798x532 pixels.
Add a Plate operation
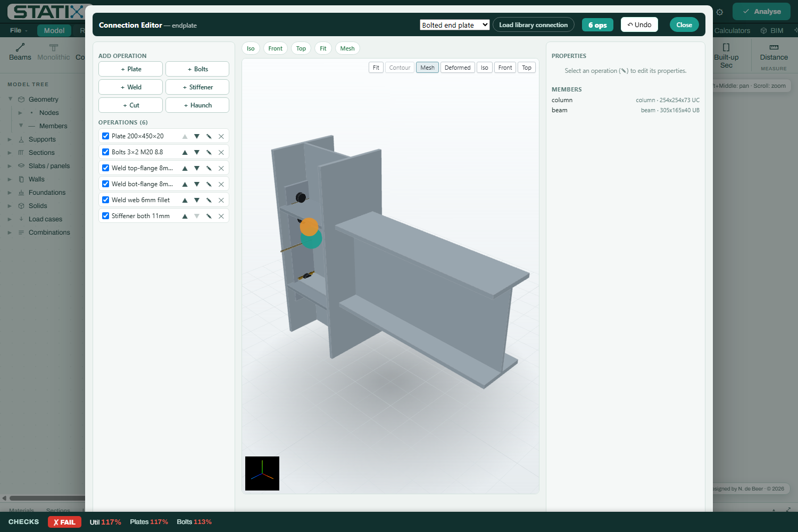[x=130, y=69]
